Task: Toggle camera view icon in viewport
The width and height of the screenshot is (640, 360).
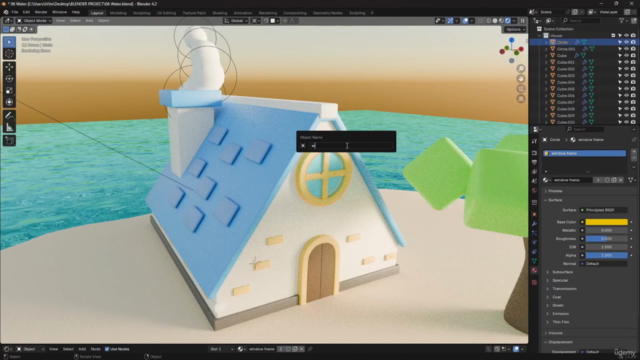Action: pyautogui.click(x=521, y=89)
